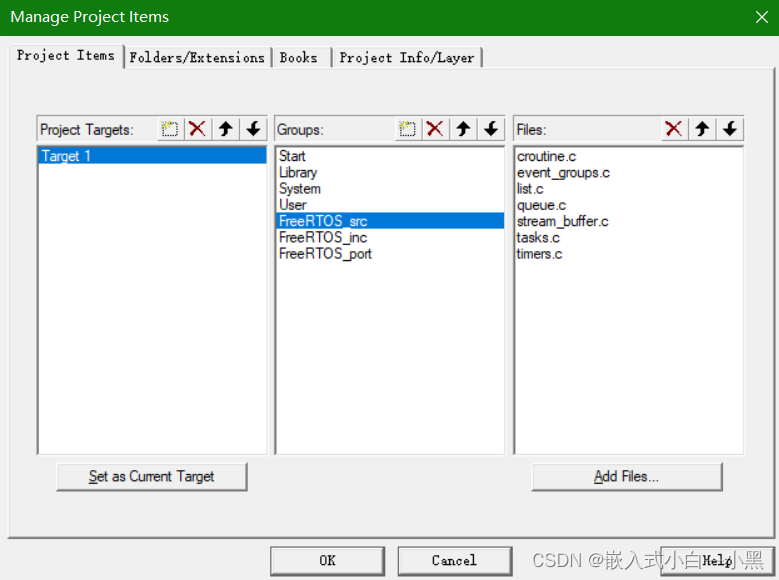Move selected file down

[730, 129]
